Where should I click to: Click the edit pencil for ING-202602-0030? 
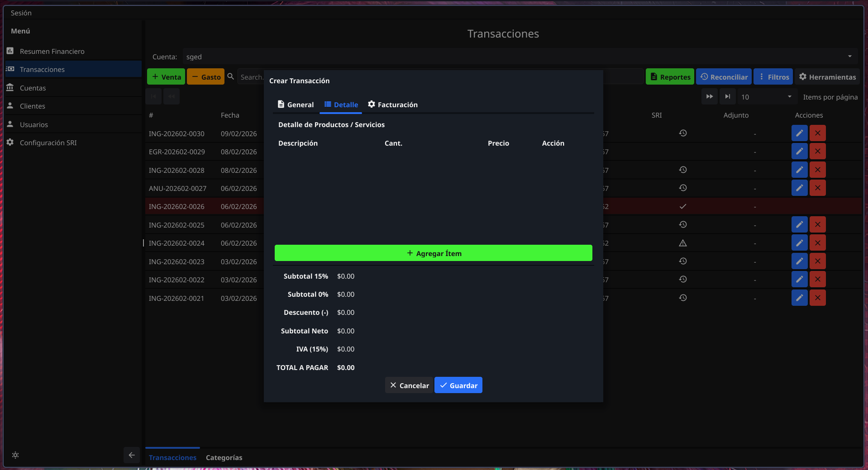(799, 133)
